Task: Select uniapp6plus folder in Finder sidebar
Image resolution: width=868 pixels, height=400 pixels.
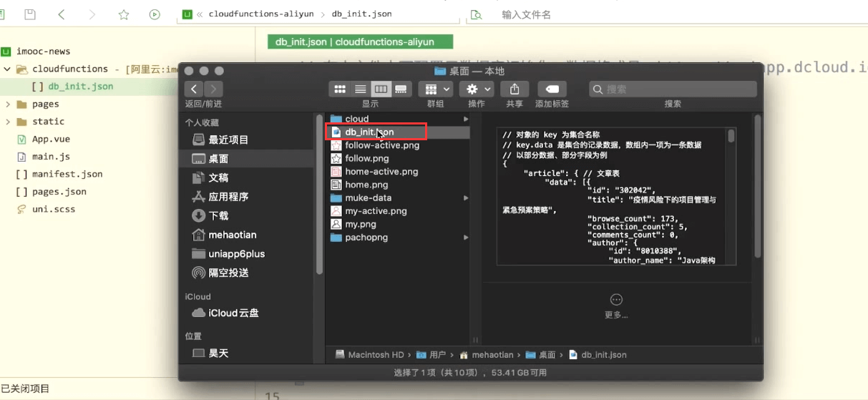Action: coord(236,254)
